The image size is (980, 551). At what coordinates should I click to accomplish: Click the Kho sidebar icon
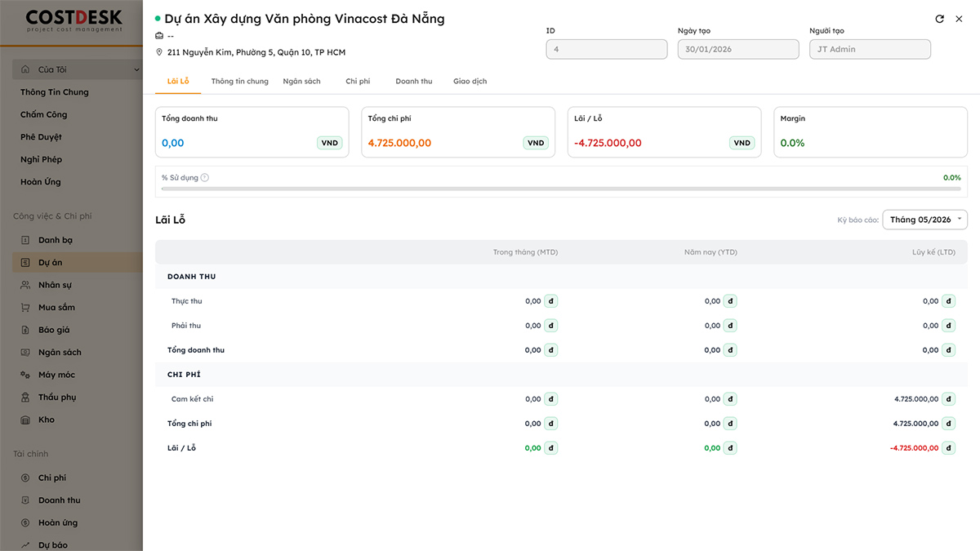point(25,420)
